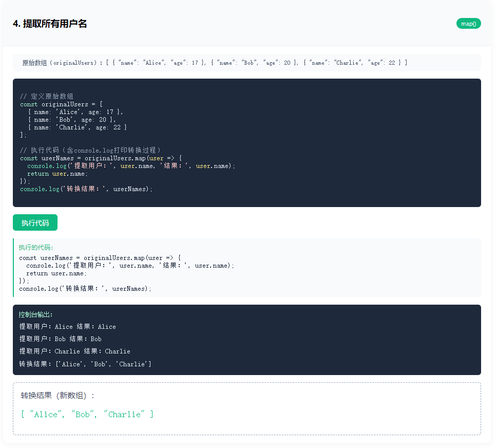
Task: Click the line const originalUsers = [
Action: pos(62,104)
